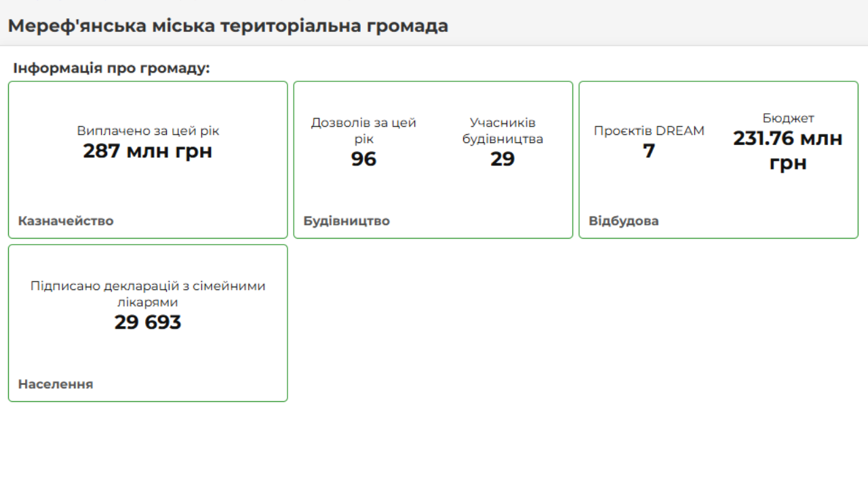
Task: Click the Дозволів за цей рік label
Action: point(363,131)
